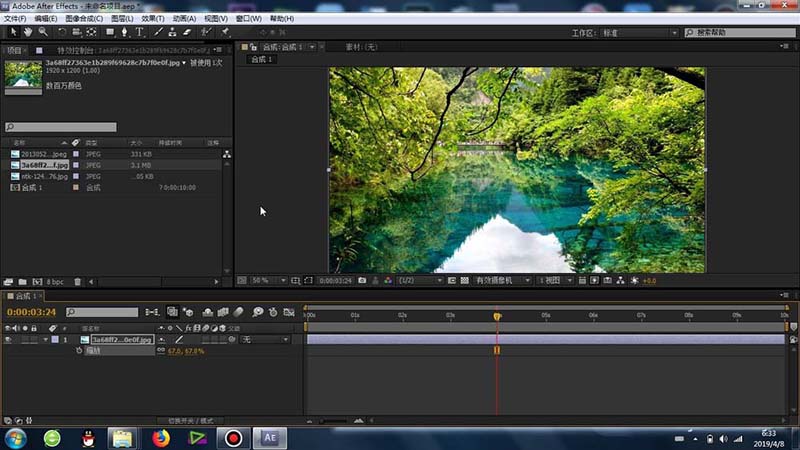The height and width of the screenshot is (450, 800).
Task: Click the scale value 67.0, 67.0%
Action: click(x=186, y=351)
